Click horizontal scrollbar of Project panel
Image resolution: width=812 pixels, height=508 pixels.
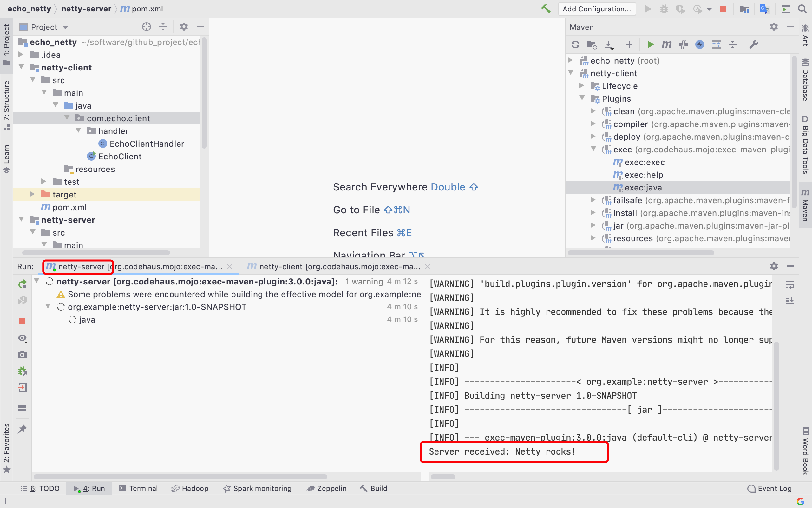tap(96, 253)
